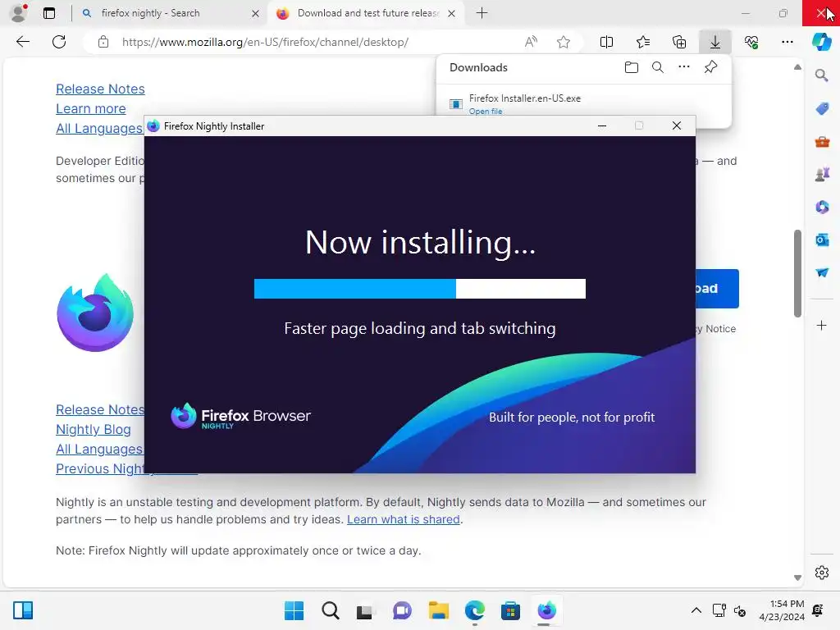Screen dimensions: 840x630
Task: Open sidebar Outlook icon
Action: click(822, 240)
